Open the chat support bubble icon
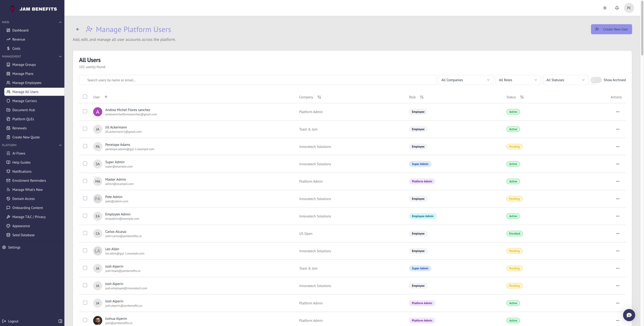644x326 pixels. [629, 315]
